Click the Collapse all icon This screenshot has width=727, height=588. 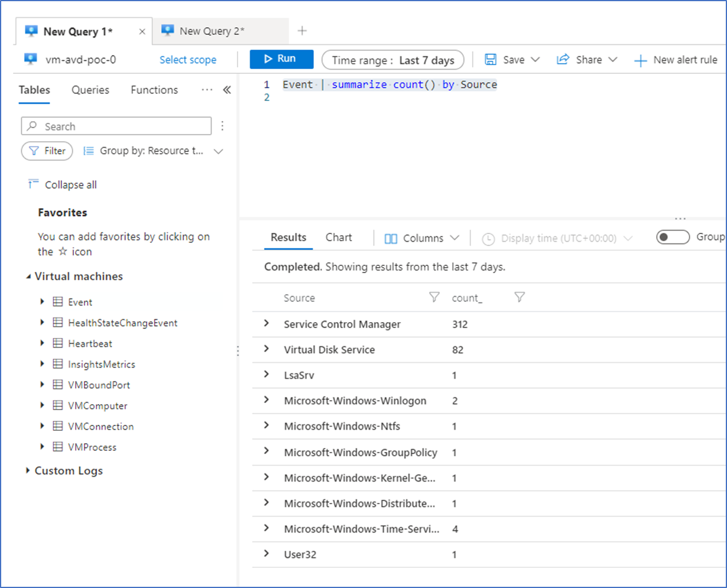pos(33,184)
